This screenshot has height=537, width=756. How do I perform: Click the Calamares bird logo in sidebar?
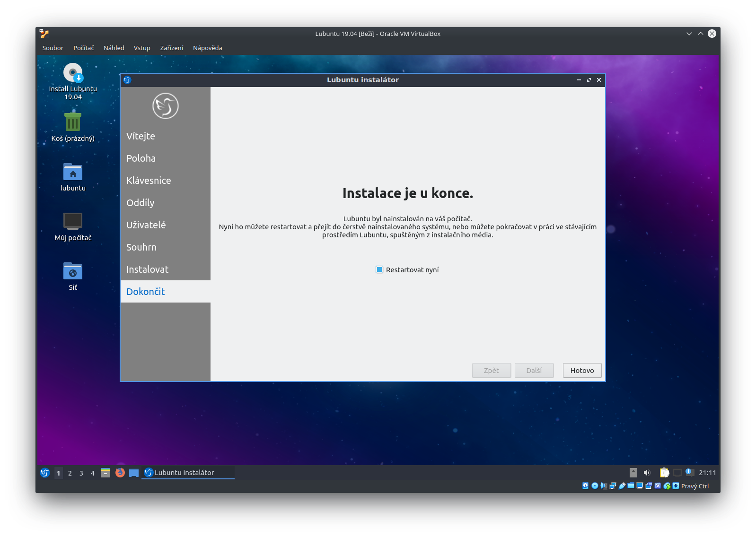(x=166, y=106)
